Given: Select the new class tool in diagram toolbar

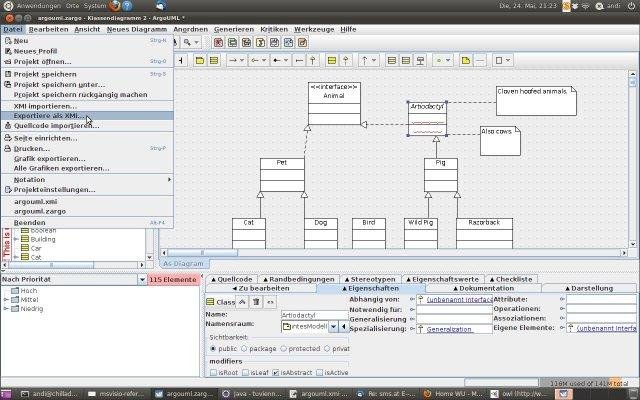Looking at the screenshot, I should pyautogui.click(x=216, y=60).
